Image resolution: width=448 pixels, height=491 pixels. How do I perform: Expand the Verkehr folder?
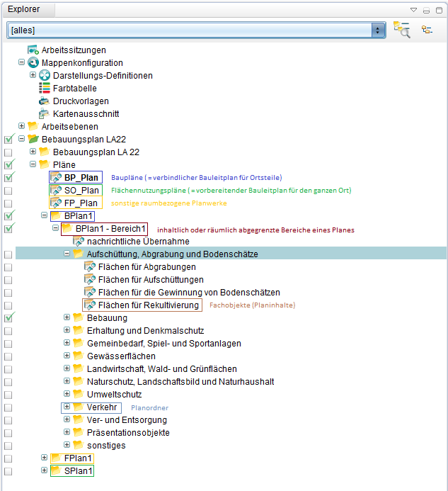67,407
